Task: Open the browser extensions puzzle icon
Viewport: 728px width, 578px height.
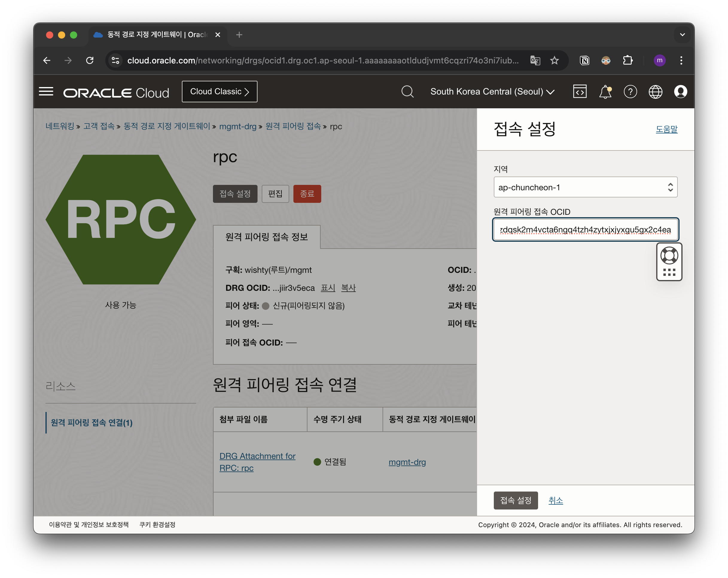Action: pyautogui.click(x=628, y=60)
